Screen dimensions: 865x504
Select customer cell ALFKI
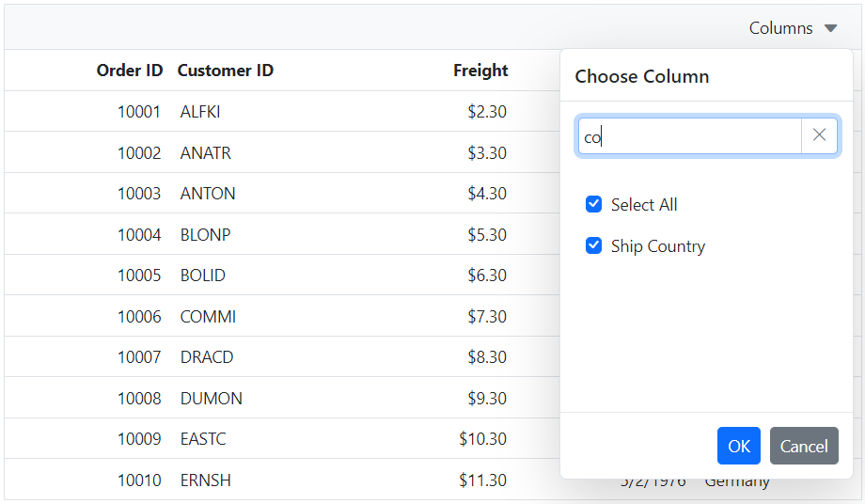click(x=200, y=112)
